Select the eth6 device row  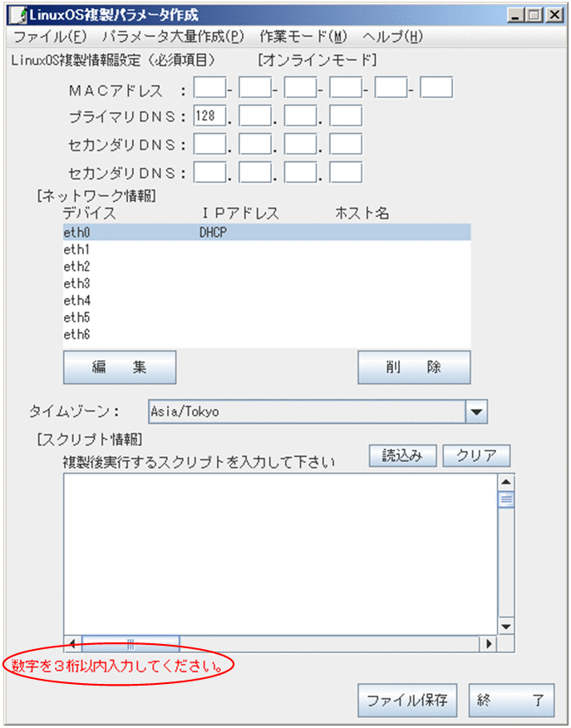267,334
